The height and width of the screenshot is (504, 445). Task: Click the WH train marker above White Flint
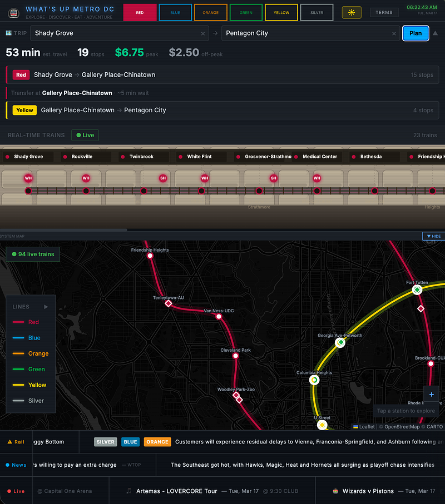[x=205, y=178]
